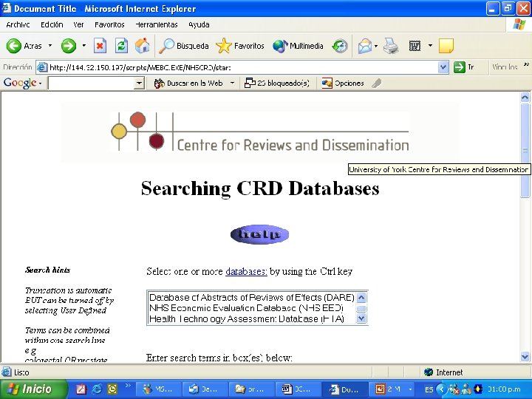Click Buscar en la Web button
The image size is (532, 399).
[188, 83]
